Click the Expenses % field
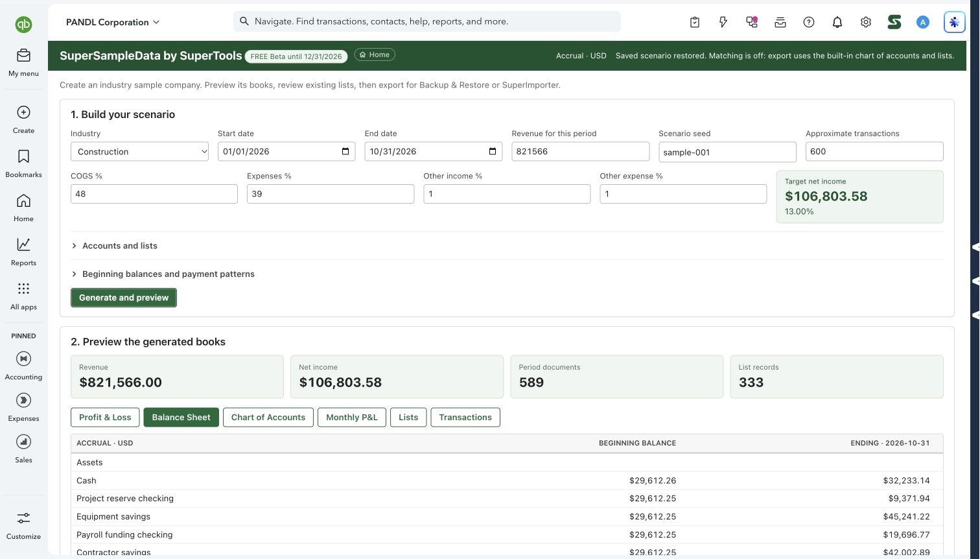 [331, 194]
